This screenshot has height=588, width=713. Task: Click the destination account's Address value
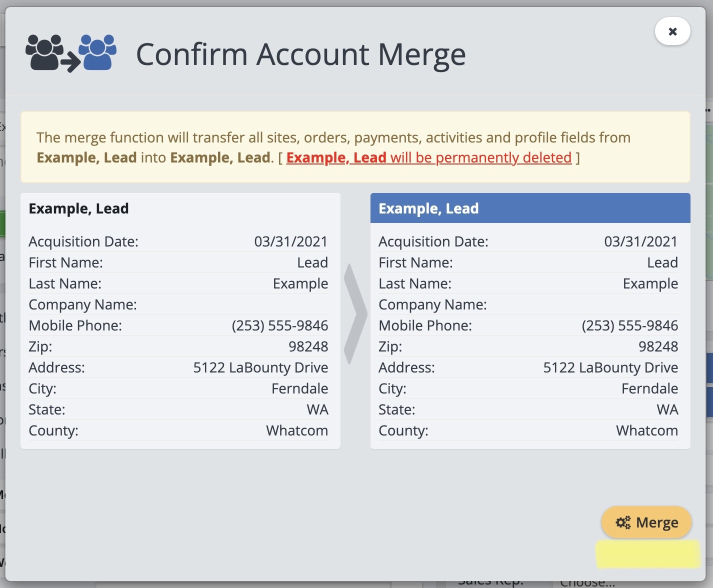tap(610, 367)
